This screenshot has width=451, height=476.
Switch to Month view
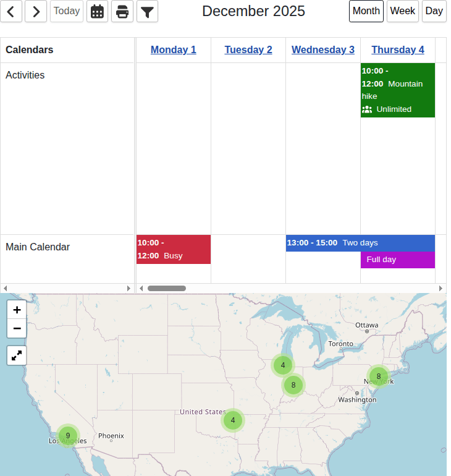click(366, 11)
